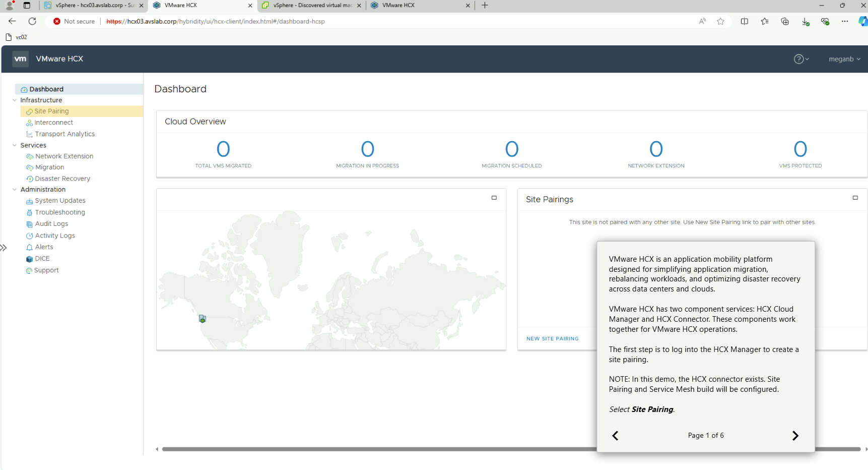
Task: Open Support page
Action: pos(46,270)
